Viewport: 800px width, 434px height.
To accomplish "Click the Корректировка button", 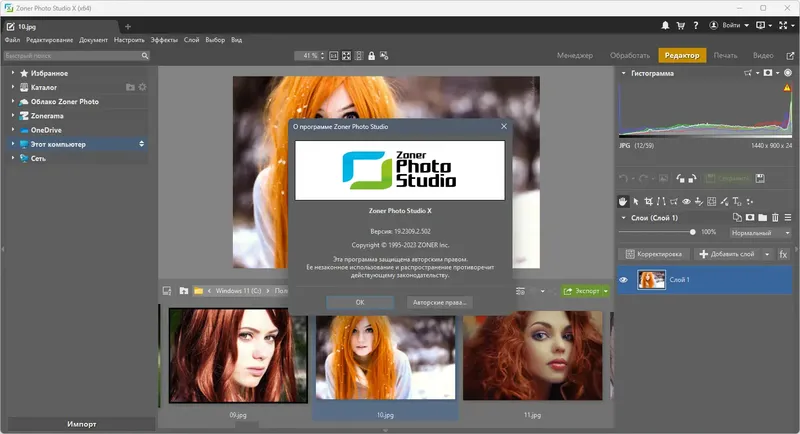I will point(654,254).
